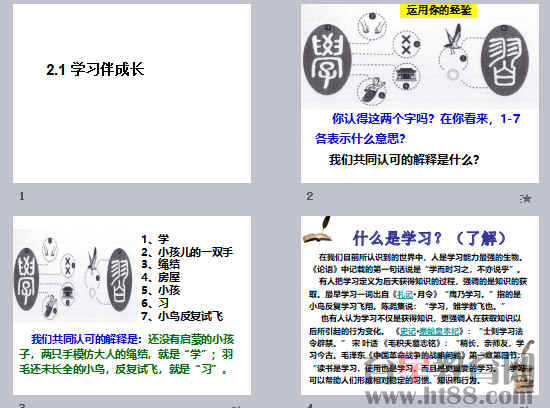This screenshot has width=550, height=408.
Task: Click the animation star icon under slide 2
Action: tap(525, 199)
